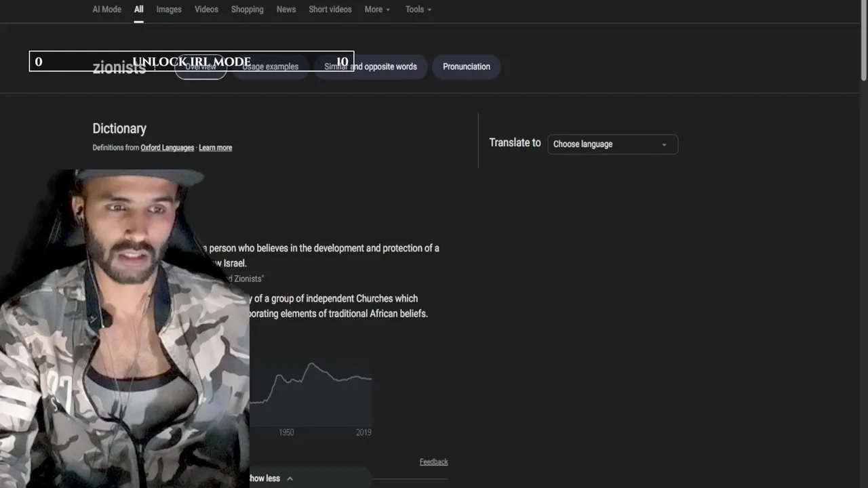Open the News search tab

point(286,9)
